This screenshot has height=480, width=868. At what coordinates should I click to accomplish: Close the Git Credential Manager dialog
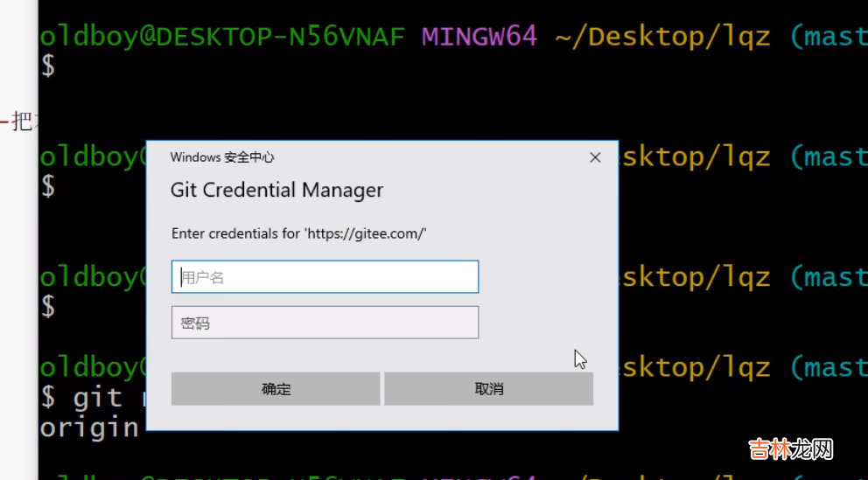(x=595, y=157)
